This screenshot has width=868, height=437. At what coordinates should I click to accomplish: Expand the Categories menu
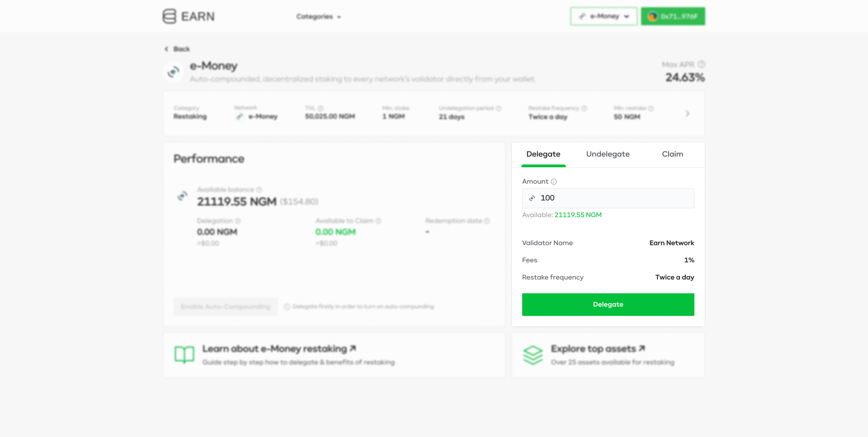[319, 17]
